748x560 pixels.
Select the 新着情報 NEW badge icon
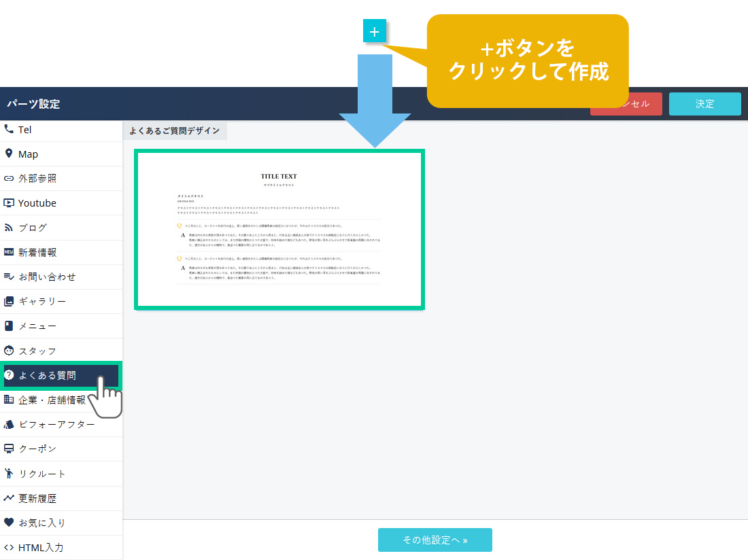pos(9,252)
